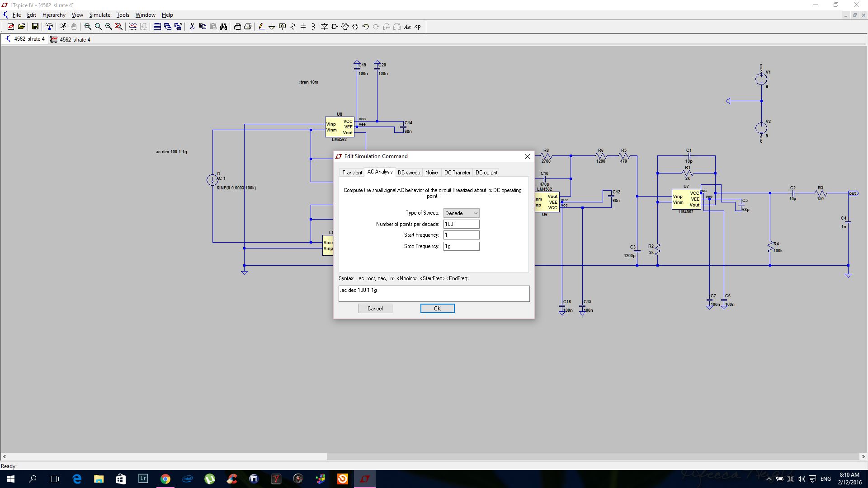Viewport: 868px width, 488px height.
Task: Click the ';tran 10m' schematic comment
Action: [x=309, y=82]
